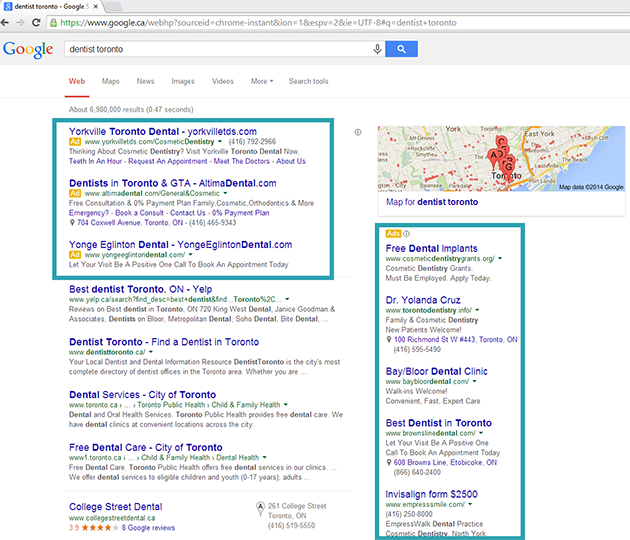Click the info icon left of the map
630x540 pixels.
point(358,132)
